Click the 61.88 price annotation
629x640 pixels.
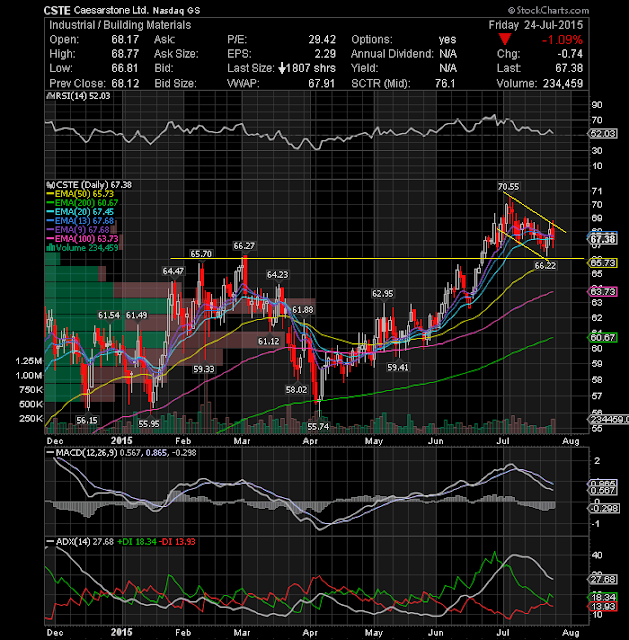pyautogui.click(x=302, y=310)
